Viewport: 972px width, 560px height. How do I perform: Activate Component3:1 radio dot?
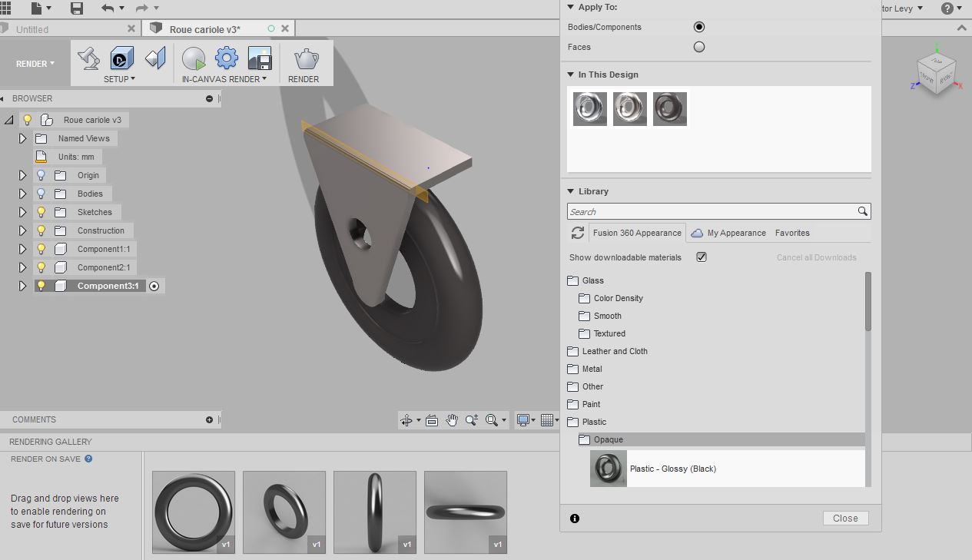pos(154,286)
